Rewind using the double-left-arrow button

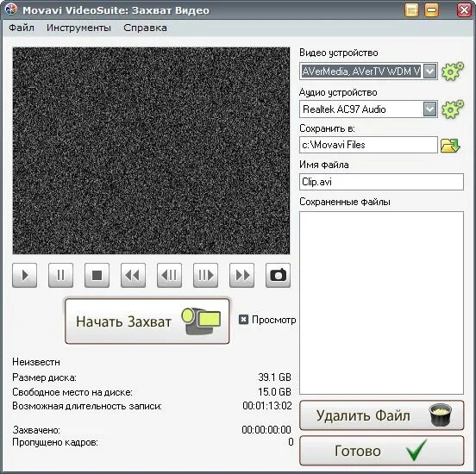tap(133, 275)
